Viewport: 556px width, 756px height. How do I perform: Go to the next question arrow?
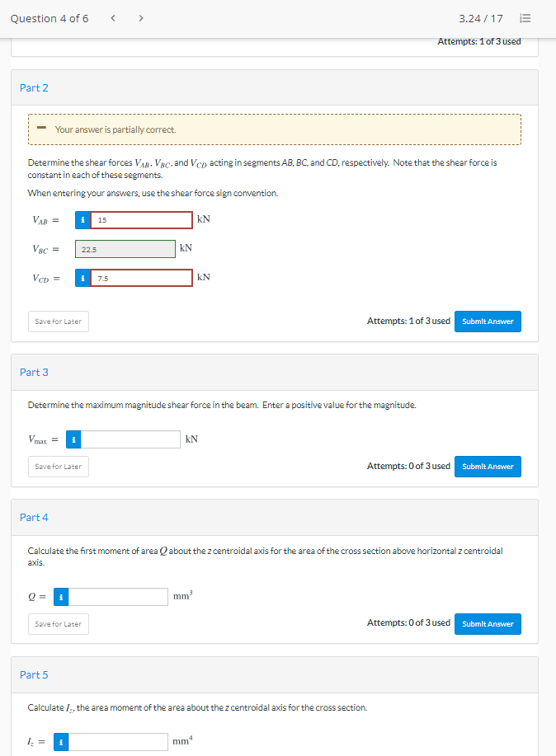pos(140,18)
